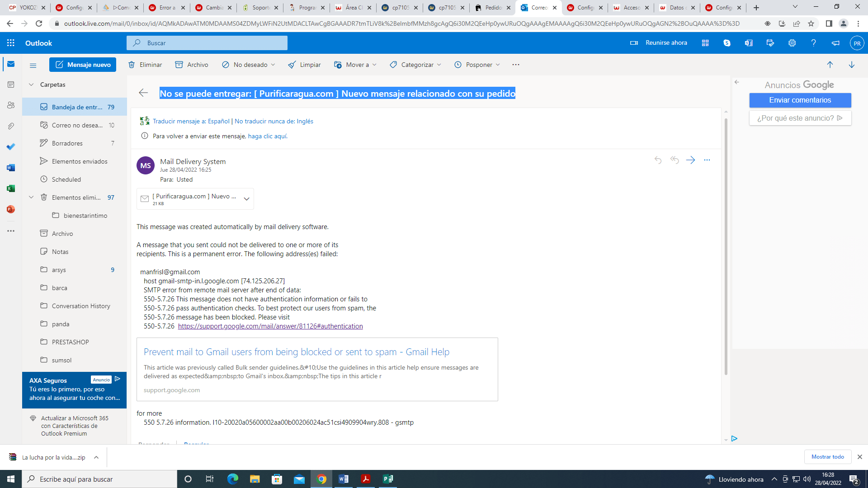Click message pane vertical scrollbar

pos(726,246)
